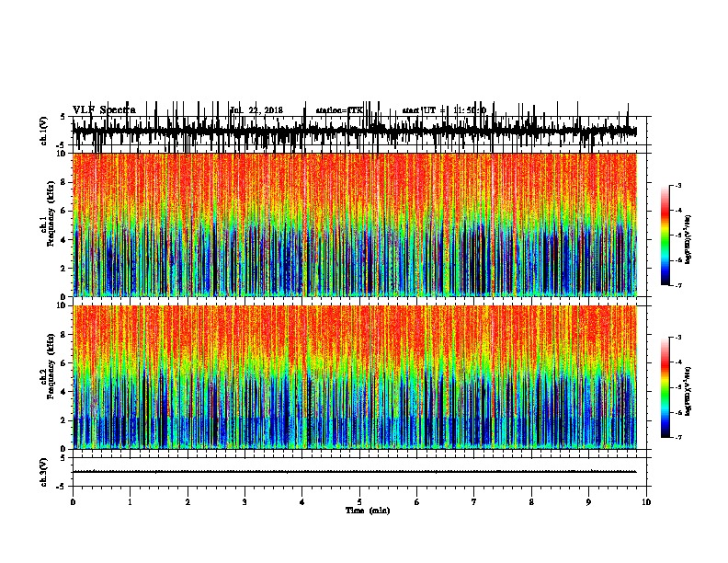Click the ch.1 waveform trace panel

click(x=361, y=131)
